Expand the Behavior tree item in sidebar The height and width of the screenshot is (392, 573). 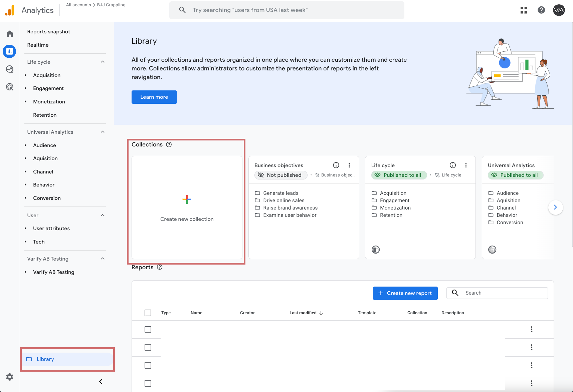coord(25,184)
